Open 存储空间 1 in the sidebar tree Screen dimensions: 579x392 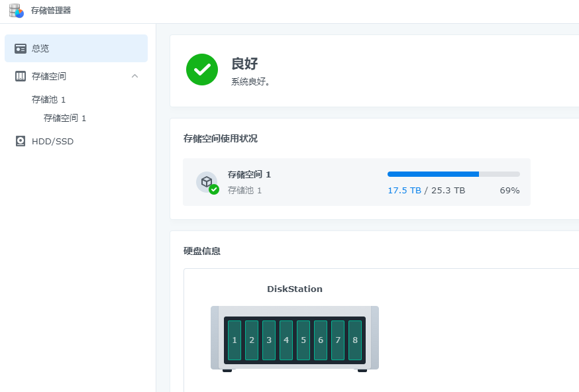[x=65, y=118]
